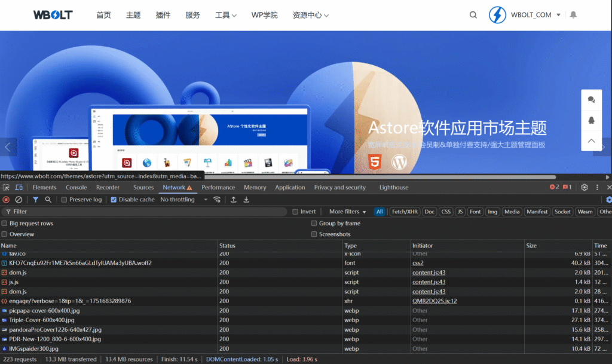Check Group by frame
This screenshot has width=612, height=364.
(314, 223)
